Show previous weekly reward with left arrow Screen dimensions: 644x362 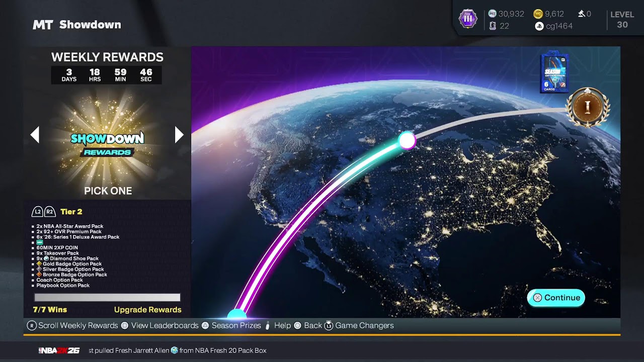point(35,135)
